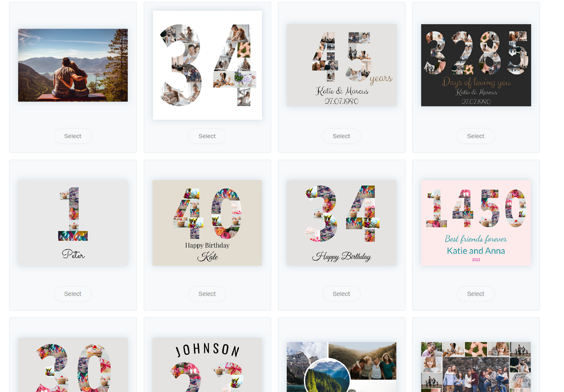Image resolution: width=564 pixels, height=392 pixels.
Task: Select the 1450 Best friends forever template
Action: [x=475, y=294]
